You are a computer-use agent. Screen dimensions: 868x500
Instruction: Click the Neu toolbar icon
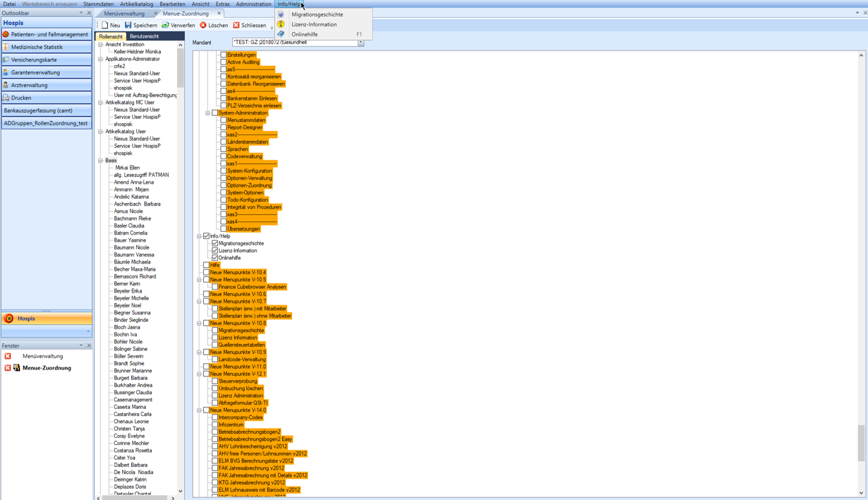(x=105, y=25)
